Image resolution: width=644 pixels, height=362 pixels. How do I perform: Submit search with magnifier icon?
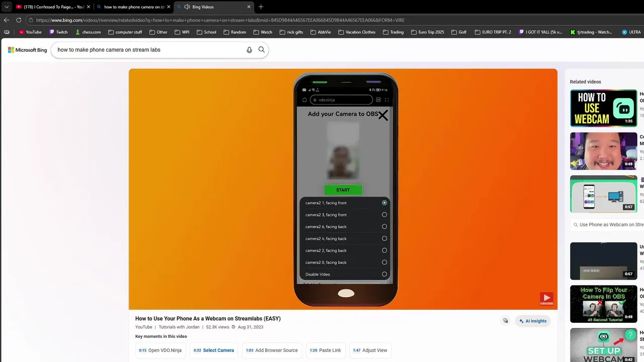(262, 50)
